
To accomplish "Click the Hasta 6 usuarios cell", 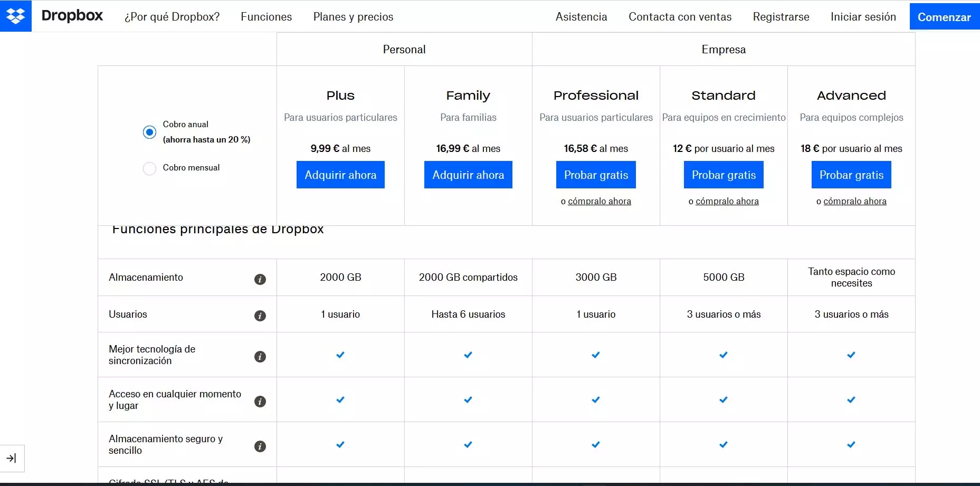I will (x=468, y=315).
